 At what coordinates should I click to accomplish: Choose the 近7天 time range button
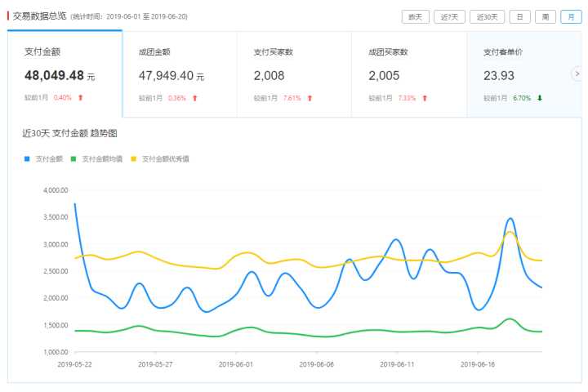pyautogui.click(x=449, y=16)
